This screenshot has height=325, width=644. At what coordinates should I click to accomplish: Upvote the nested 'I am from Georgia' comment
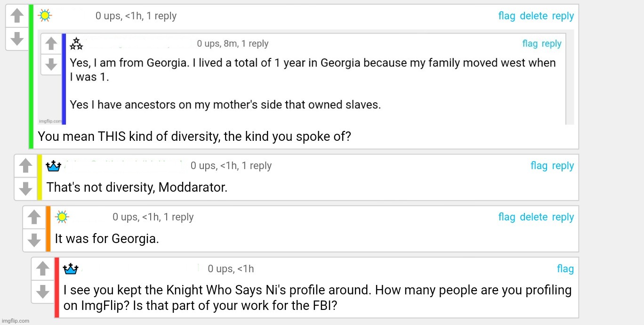51,44
